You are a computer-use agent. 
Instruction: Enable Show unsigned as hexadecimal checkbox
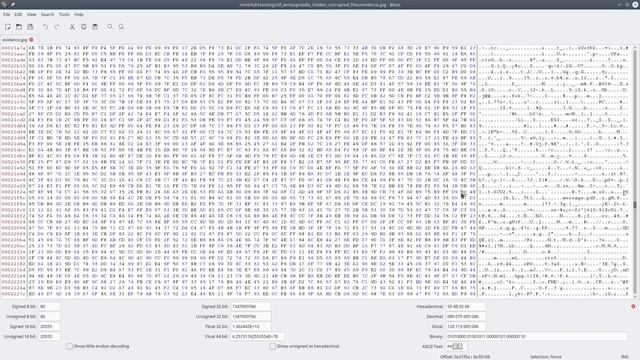tap(273, 346)
